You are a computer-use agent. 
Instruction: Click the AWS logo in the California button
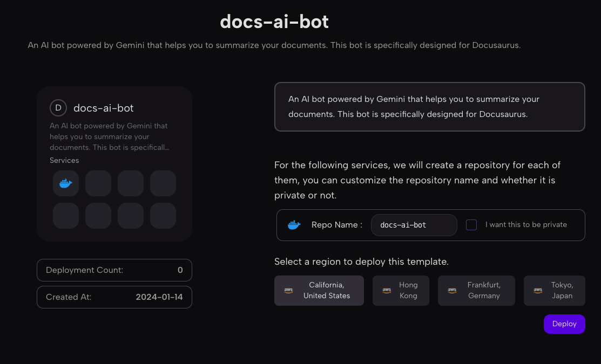tap(288, 291)
